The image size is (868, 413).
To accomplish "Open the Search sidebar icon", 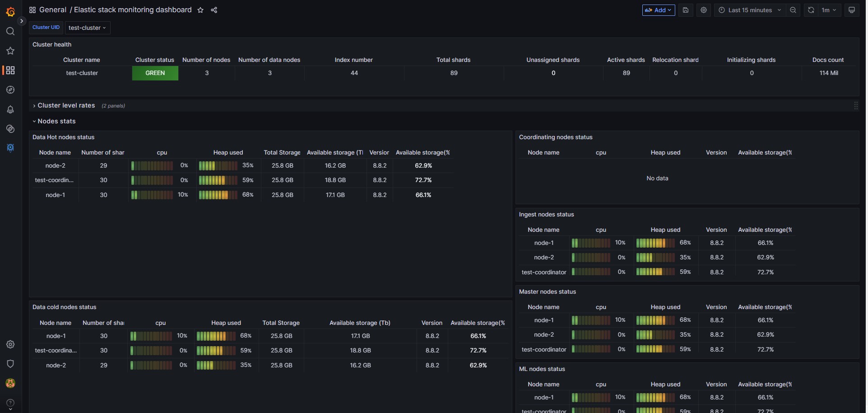I will click(x=10, y=31).
